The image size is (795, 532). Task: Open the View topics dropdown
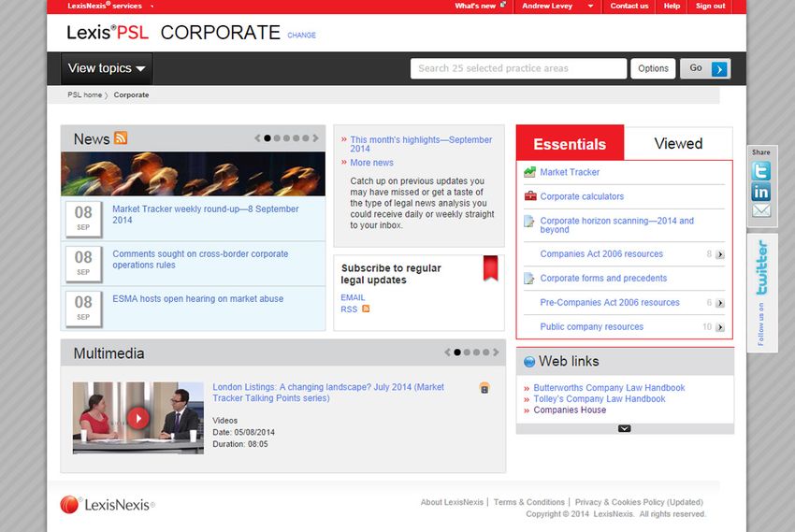(x=107, y=68)
